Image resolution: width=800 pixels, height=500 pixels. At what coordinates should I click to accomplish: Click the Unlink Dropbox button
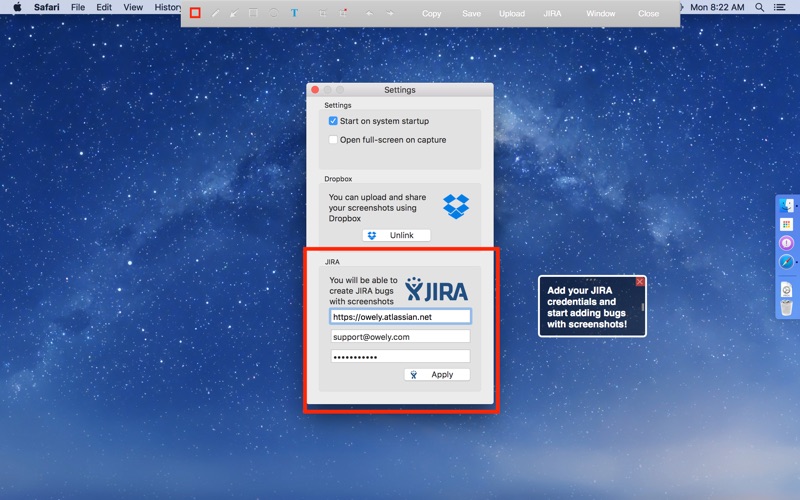click(x=396, y=236)
